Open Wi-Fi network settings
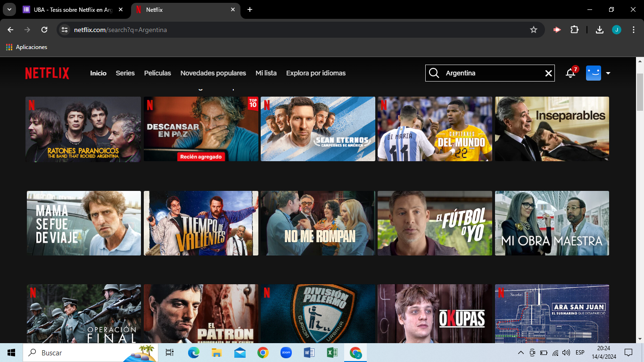644x362 pixels. pos(555,353)
